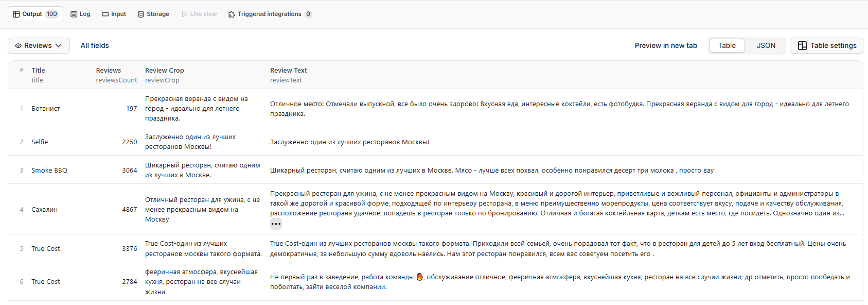Open Preview in new tab
The height and width of the screenshot is (305, 868).
click(x=666, y=45)
